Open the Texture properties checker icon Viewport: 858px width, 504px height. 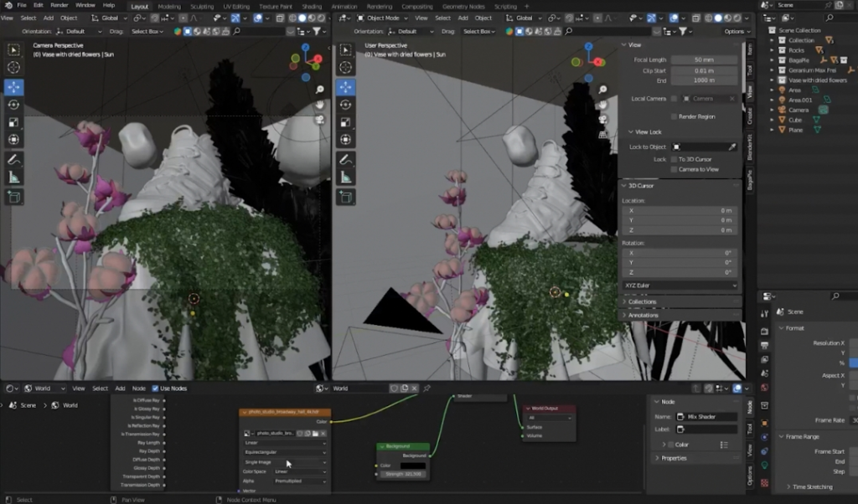[764, 483]
